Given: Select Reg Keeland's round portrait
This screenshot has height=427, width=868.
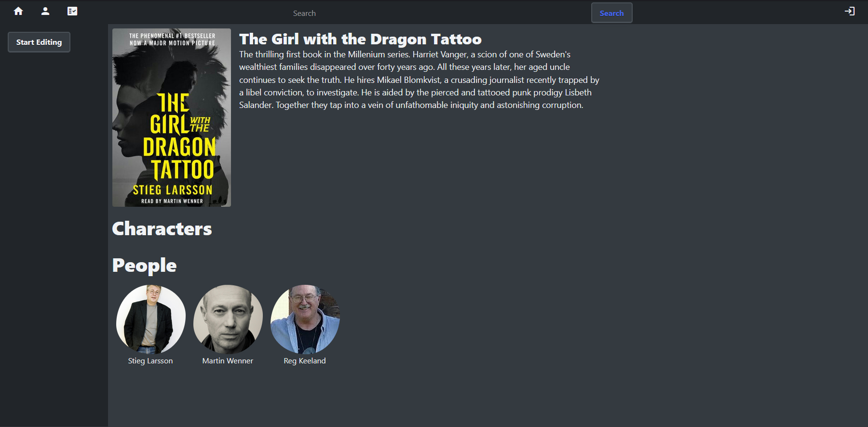Looking at the screenshot, I should [305, 319].
